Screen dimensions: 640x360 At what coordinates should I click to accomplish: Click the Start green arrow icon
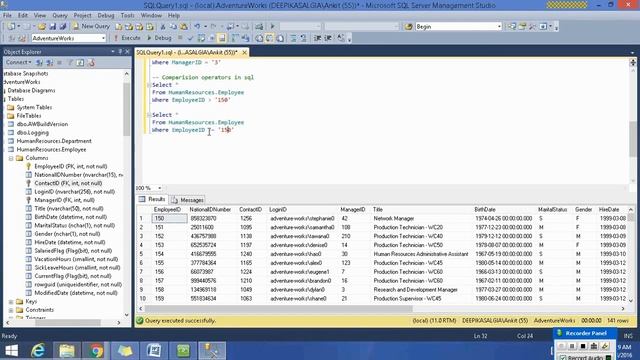pyautogui.click(x=272, y=27)
